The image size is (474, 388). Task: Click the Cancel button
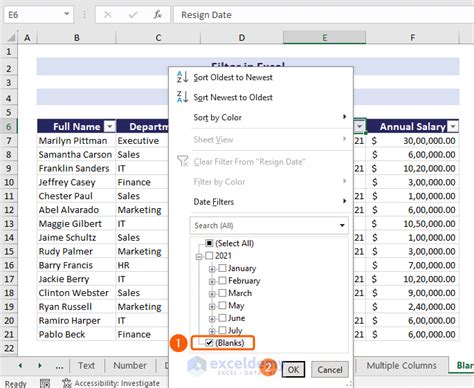(330, 370)
